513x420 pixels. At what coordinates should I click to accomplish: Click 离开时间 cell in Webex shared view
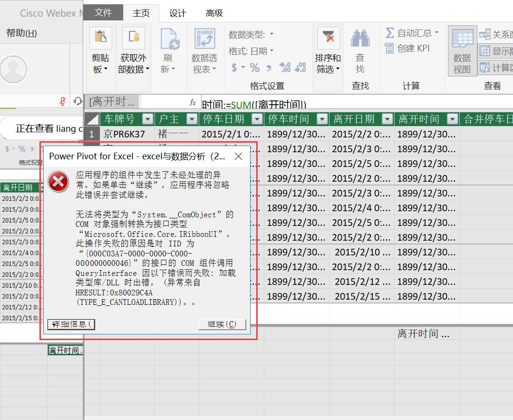point(66,350)
